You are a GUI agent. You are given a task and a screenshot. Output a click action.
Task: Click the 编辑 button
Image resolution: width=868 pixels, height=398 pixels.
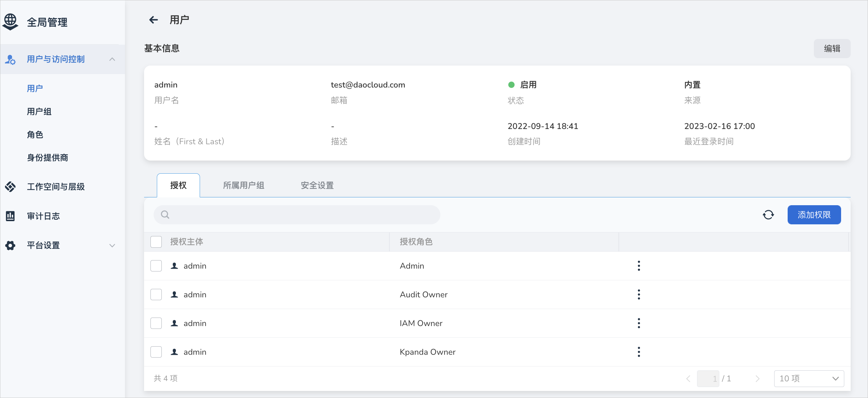pos(832,49)
